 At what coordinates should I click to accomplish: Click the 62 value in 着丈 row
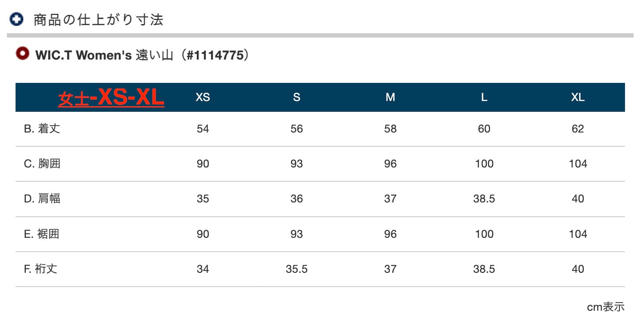578,129
